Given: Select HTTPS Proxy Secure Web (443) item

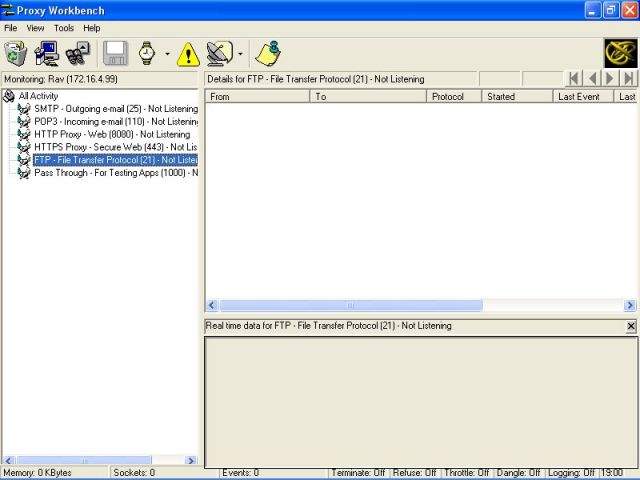Looking at the screenshot, I should coord(116,147).
